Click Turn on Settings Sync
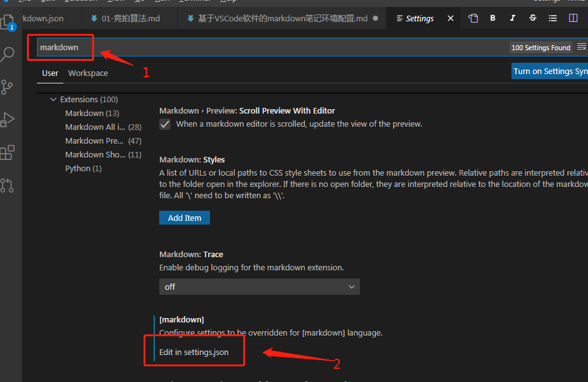The image size is (588, 382). click(550, 71)
